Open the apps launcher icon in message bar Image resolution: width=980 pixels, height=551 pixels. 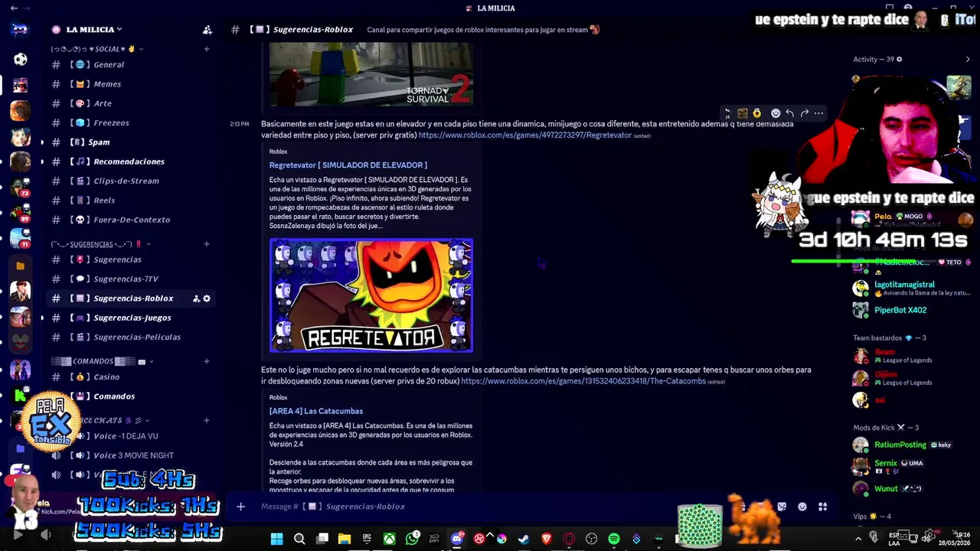coord(822,506)
